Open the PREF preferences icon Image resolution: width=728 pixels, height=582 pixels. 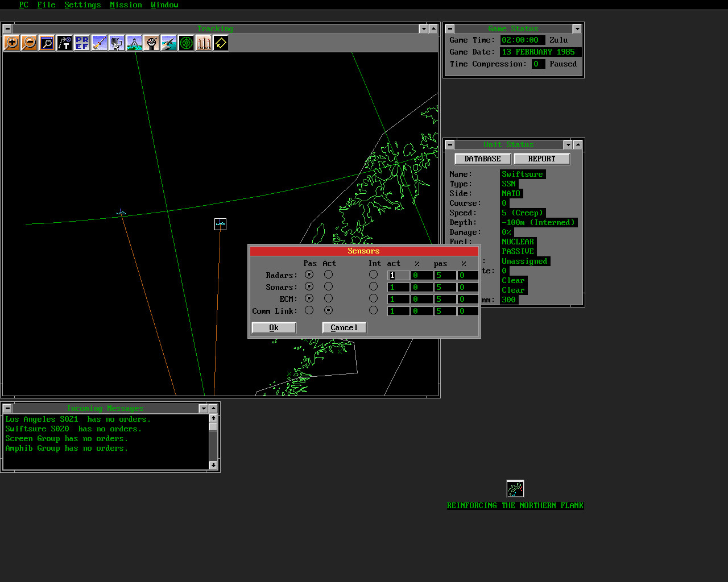coord(82,43)
